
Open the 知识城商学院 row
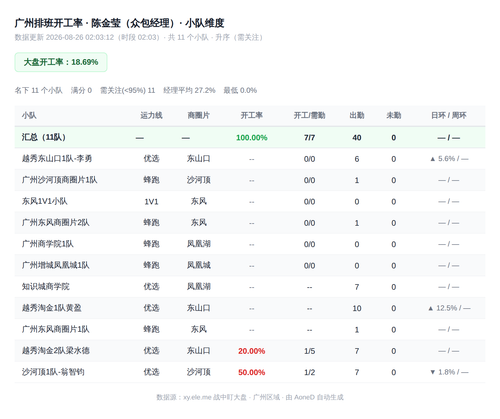(x=250, y=287)
